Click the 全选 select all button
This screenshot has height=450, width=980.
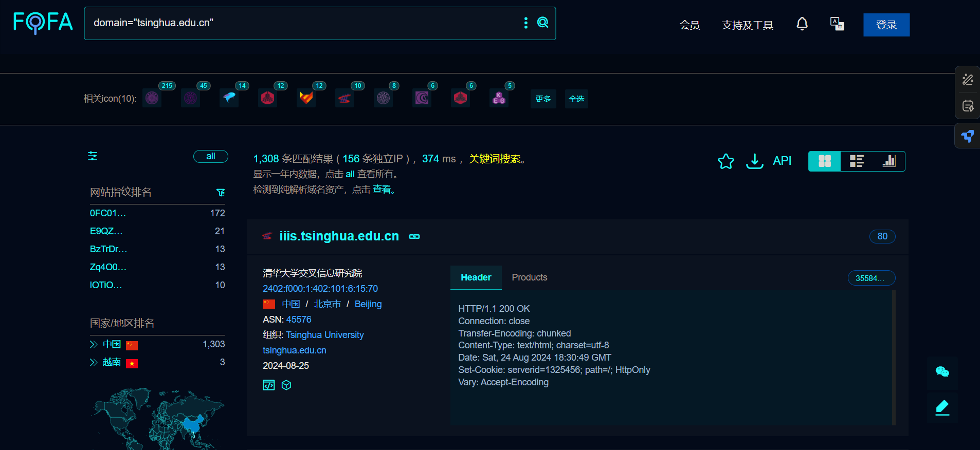(576, 99)
